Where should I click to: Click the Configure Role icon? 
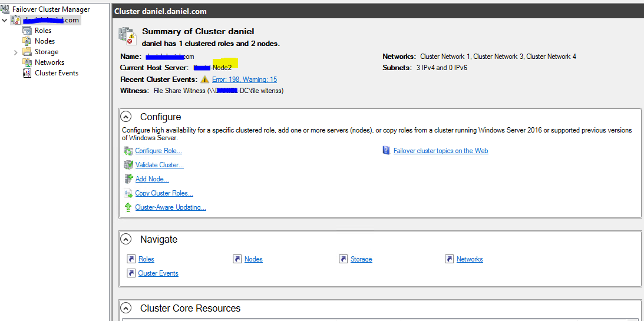(x=128, y=151)
